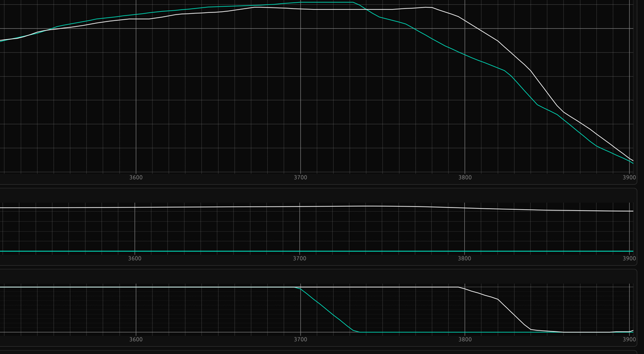
Task: Click the 3800 axis label under the curved-lines chart
Action: click(x=465, y=178)
